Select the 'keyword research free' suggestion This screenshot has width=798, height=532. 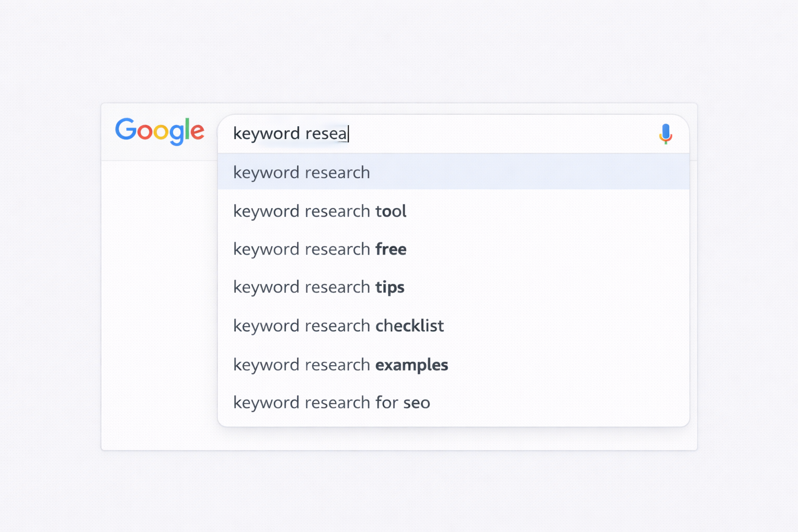[320, 249]
